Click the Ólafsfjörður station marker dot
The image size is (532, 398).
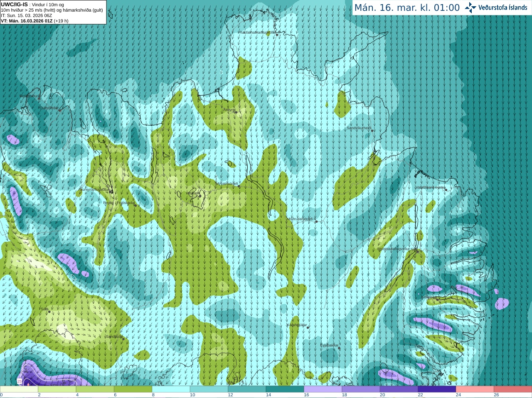60,110
